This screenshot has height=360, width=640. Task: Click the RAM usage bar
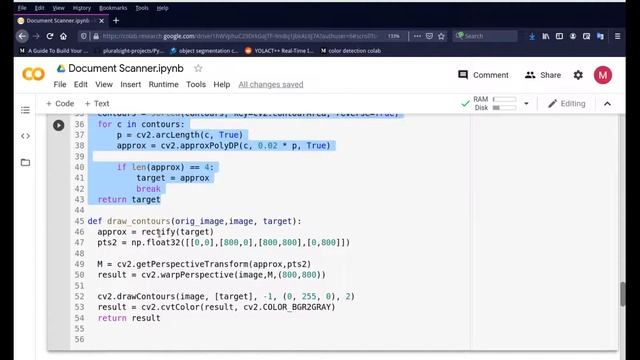pos(504,99)
